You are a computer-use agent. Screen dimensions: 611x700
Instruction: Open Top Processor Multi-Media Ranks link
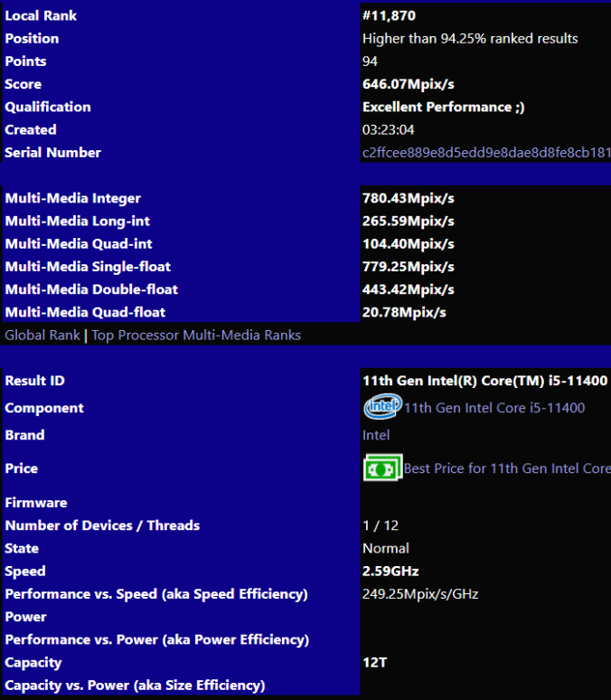click(x=196, y=336)
